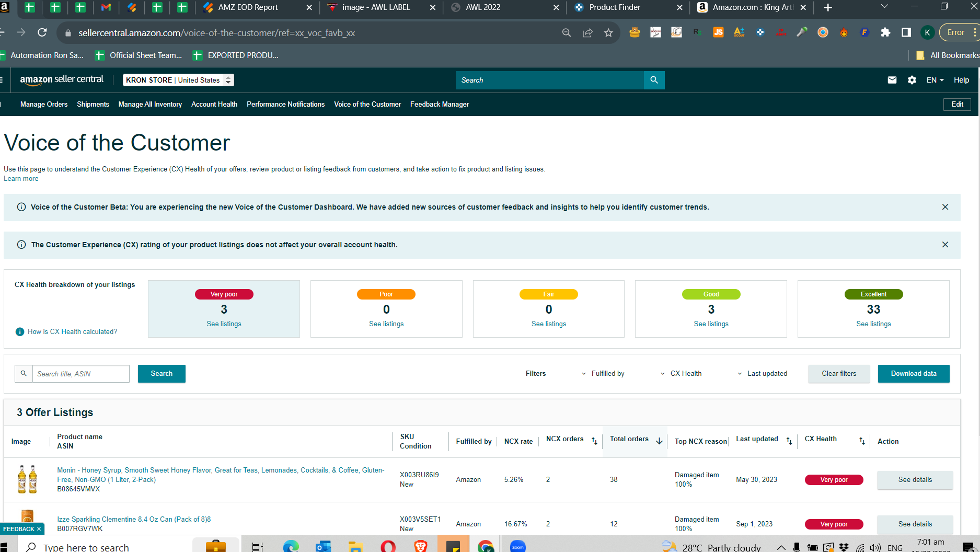Open See listings under Very poor
The image size is (980, 552).
click(224, 324)
